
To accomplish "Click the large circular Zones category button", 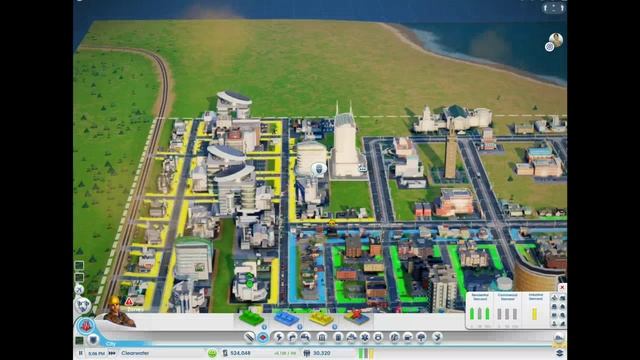I will (86, 326).
